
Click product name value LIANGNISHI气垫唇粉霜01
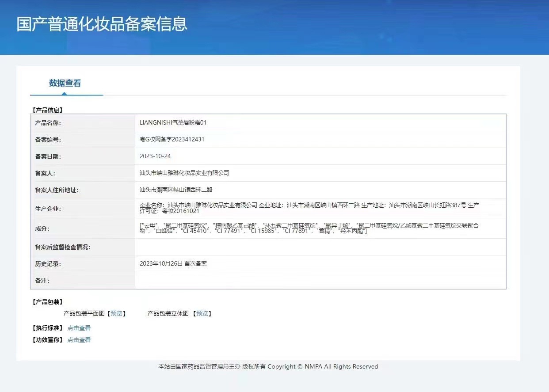coord(173,122)
